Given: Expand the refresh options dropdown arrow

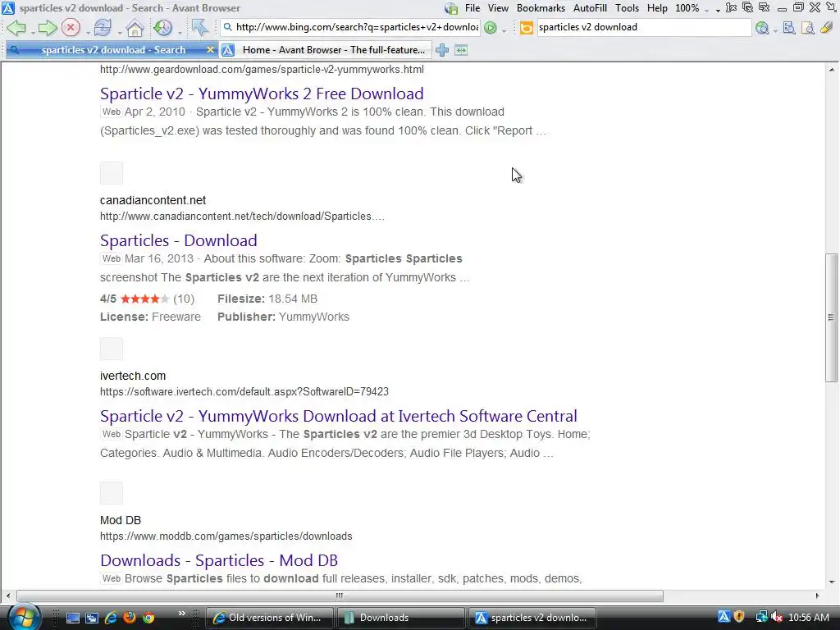Looking at the screenshot, I should pos(120,33).
